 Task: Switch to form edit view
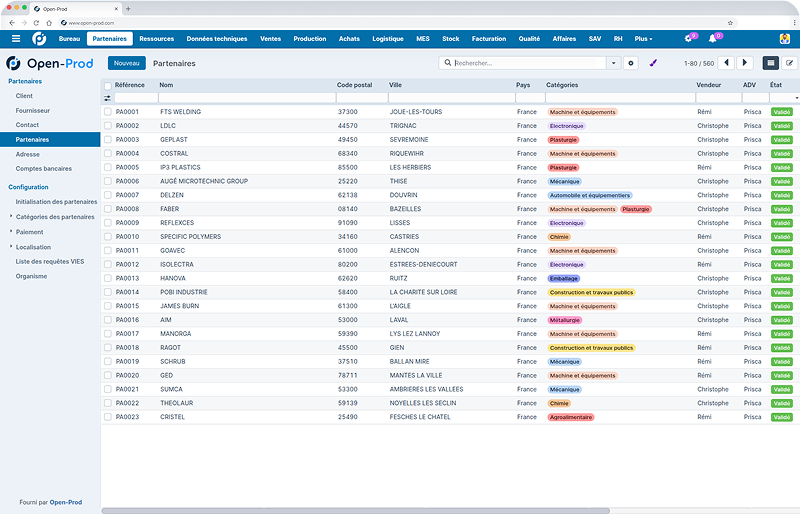[x=789, y=63]
